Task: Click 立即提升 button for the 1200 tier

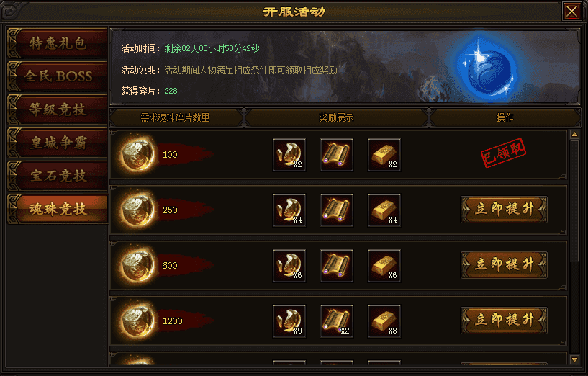Action: click(x=504, y=321)
